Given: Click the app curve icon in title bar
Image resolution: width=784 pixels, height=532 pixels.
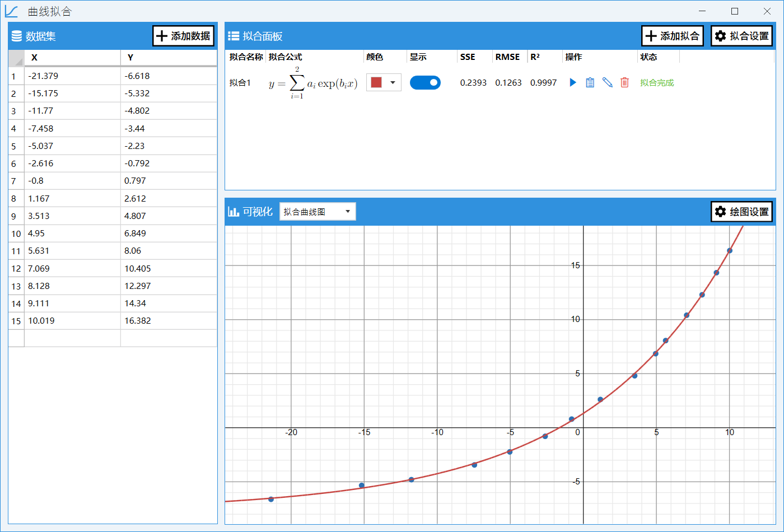Looking at the screenshot, I should (x=11, y=11).
